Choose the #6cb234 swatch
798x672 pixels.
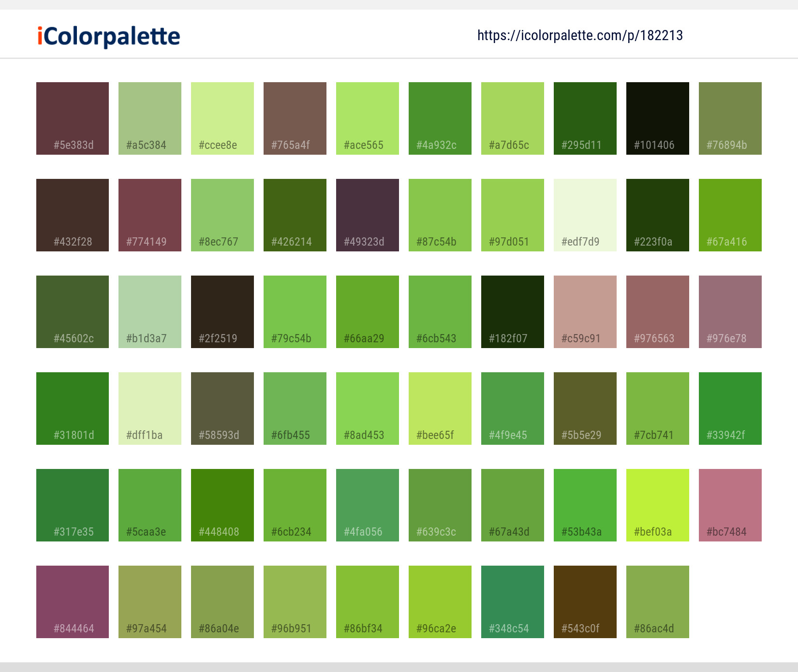tap(295, 505)
